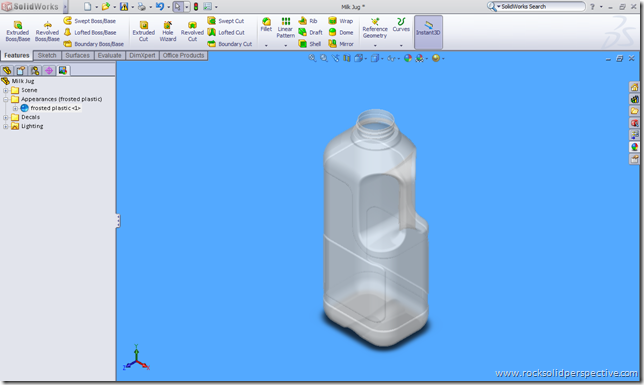Collapse the Appearances (frosted plastic) node

click(x=6, y=99)
